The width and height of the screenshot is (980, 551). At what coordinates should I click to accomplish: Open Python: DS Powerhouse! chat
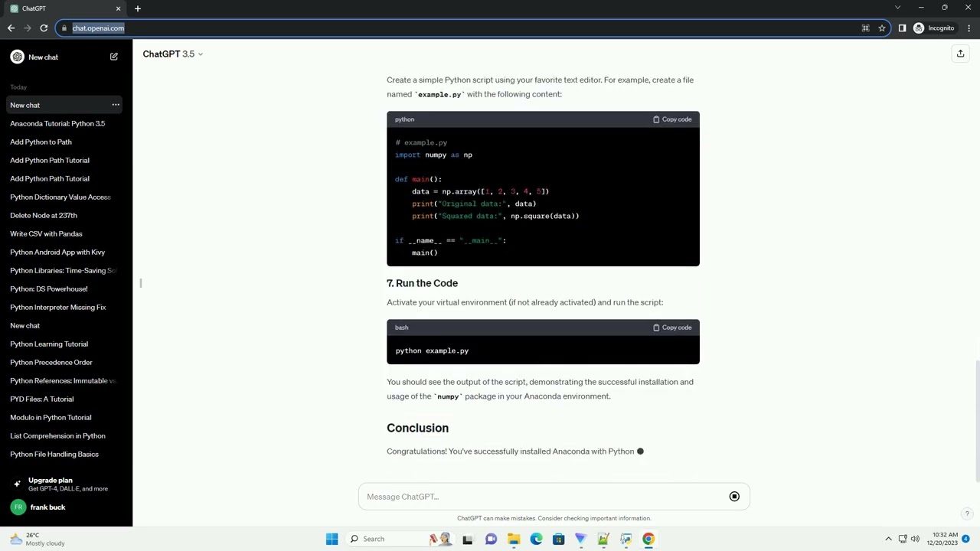(x=49, y=289)
